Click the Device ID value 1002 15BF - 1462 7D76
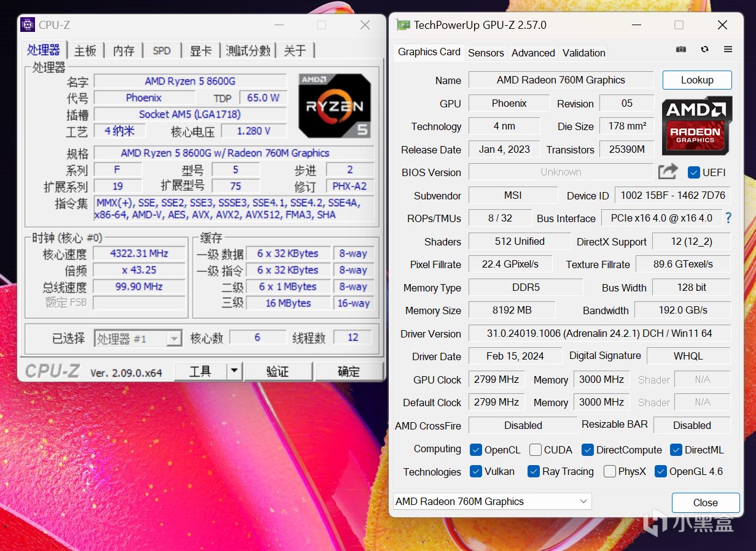The width and height of the screenshot is (756, 551). click(x=672, y=195)
